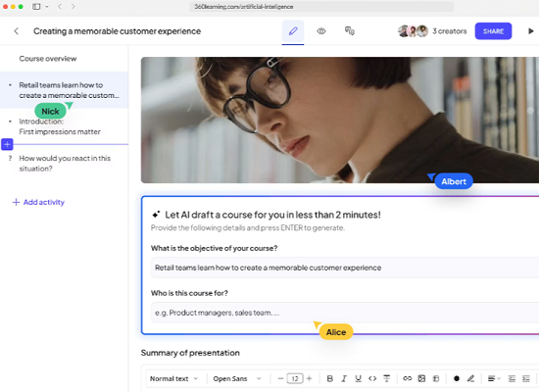Decrease font size with minus
This screenshot has width=539, height=392.
coord(280,378)
